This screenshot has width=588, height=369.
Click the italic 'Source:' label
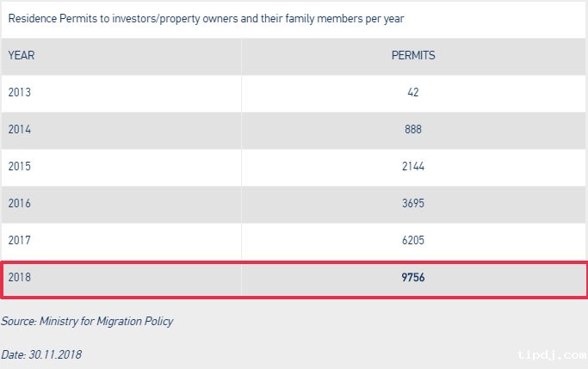pyautogui.click(x=18, y=322)
